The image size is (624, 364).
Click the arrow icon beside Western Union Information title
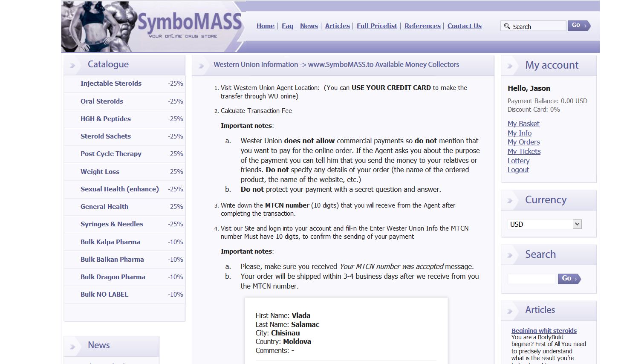tap(201, 66)
